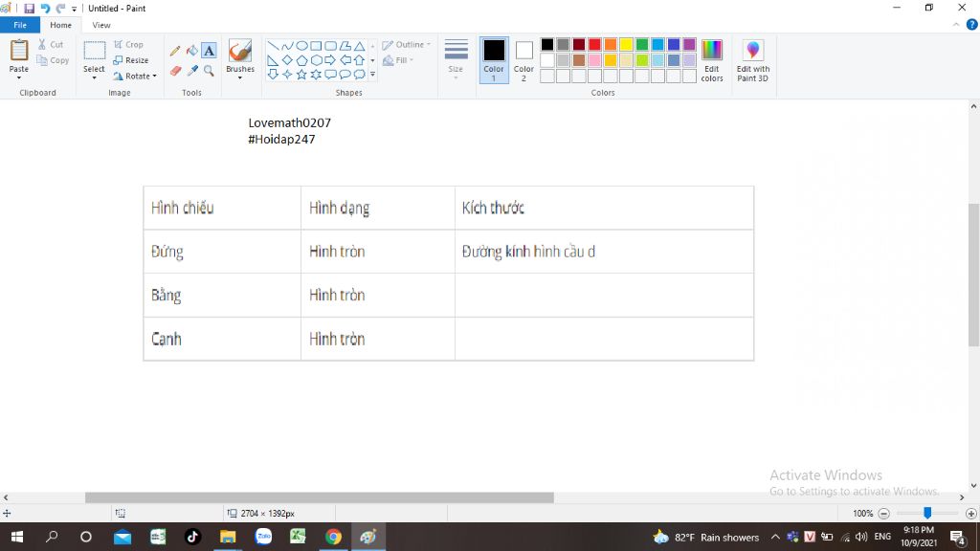Screen dimensions: 980x551
Task: Click the vertical scrollbar thumb
Action: pos(973,275)
